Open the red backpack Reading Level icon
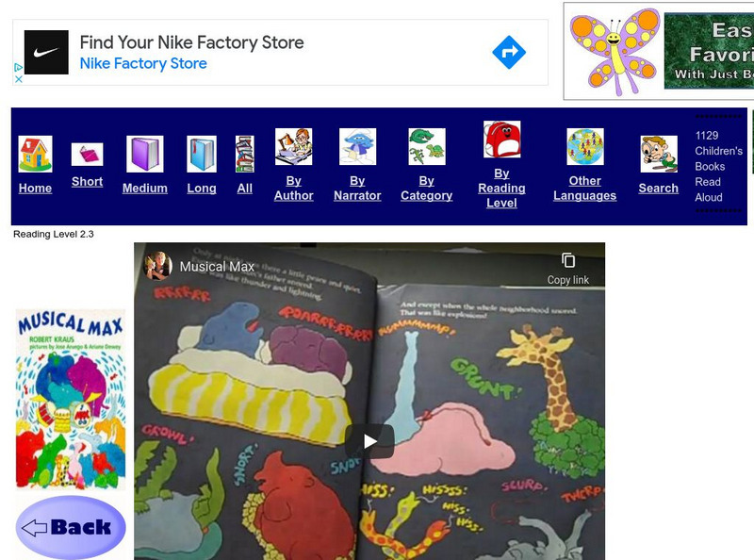 click(501, 140)
